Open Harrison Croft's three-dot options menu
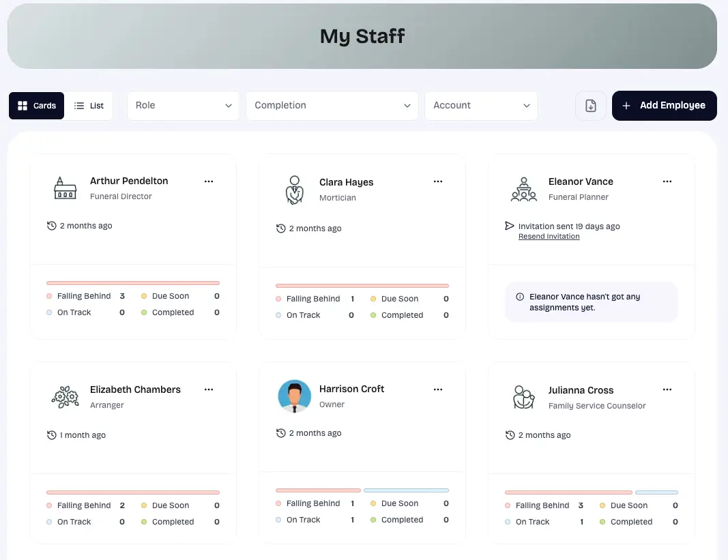The width and height of the screenshot is (728, 560). [x=438, y=389]
